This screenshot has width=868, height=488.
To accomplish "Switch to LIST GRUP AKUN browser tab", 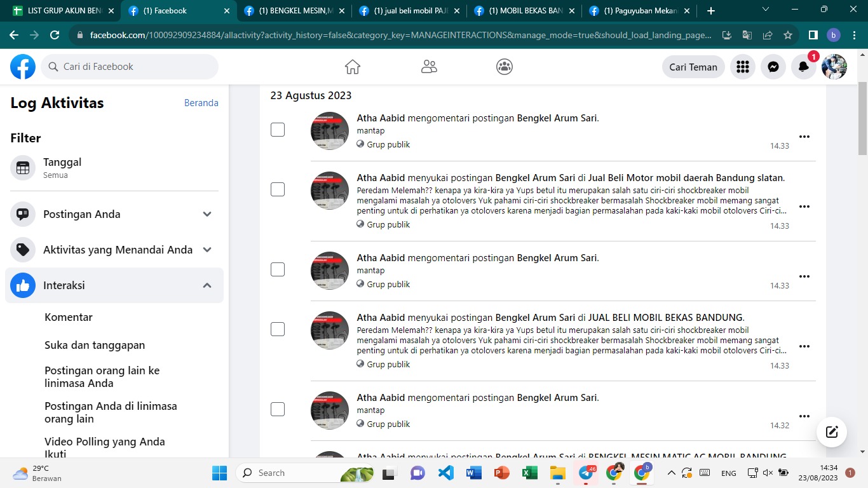I will coord(62,11).
